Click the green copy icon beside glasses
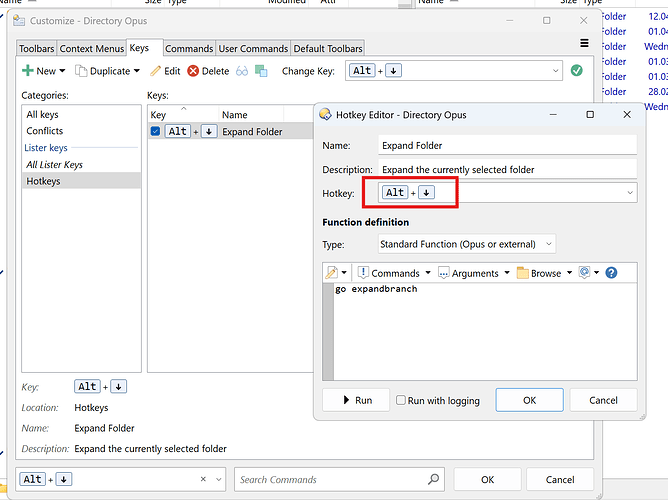 [261, 71]
